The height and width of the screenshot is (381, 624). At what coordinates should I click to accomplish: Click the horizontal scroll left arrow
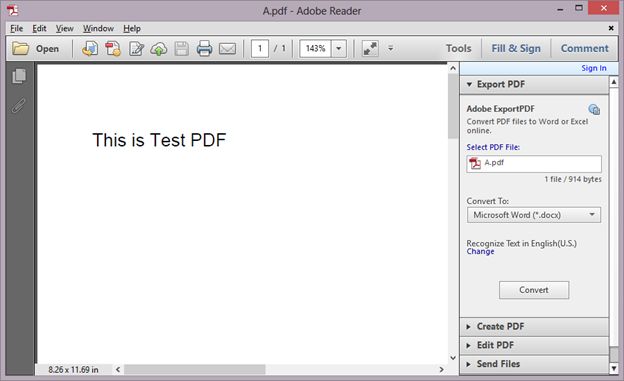pyautogui.click(x=118, y=369)
